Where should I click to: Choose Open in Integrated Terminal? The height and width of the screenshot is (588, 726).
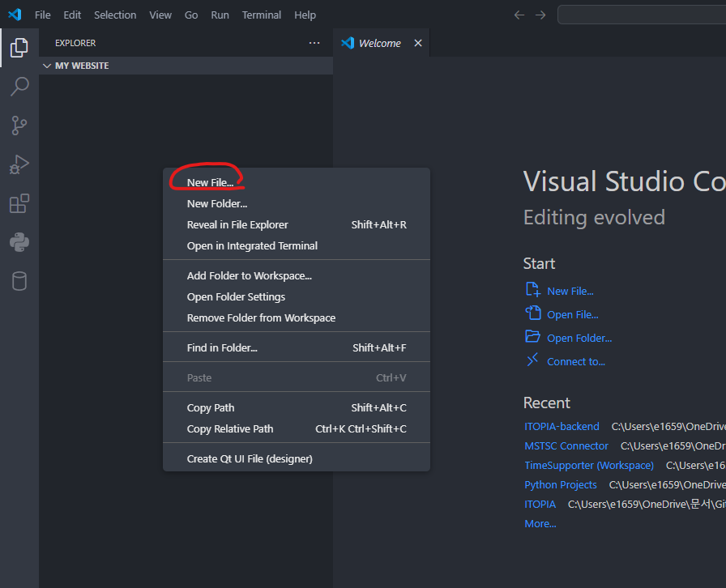point(297,246)
